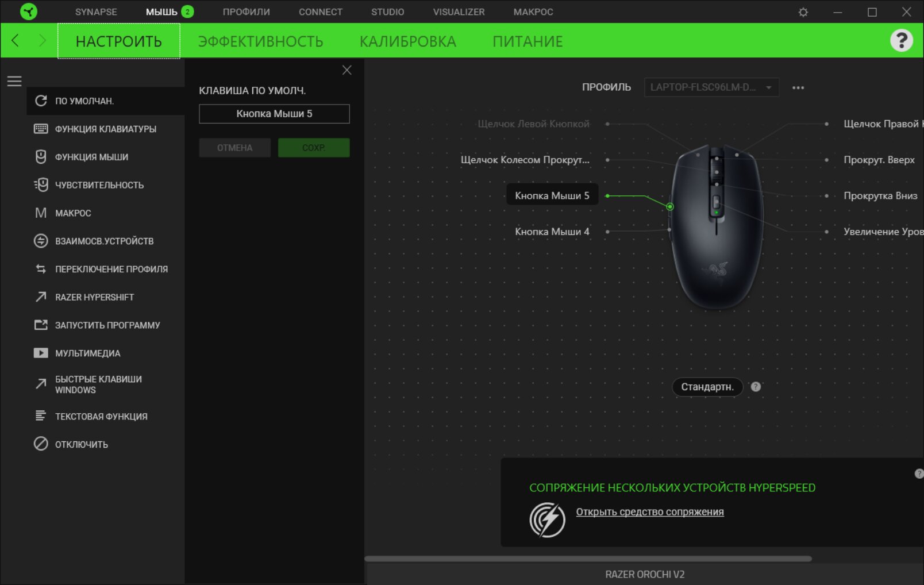This screenshot has width=924, height=585.
Task: Click the Макрос M icon
Action: pyautogui.click(x=41, y=213)
